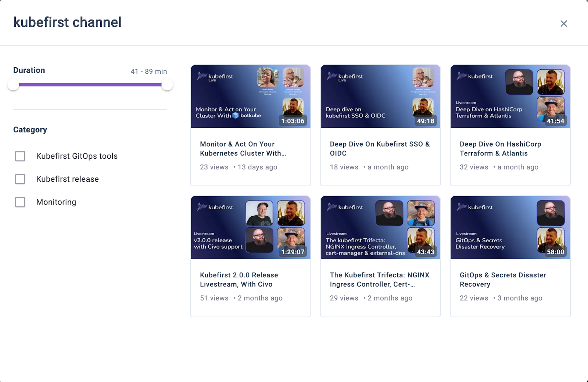The width and height of the screenshot is (588, 382).
Task: Tick the Kubefirst release checkbox
Action: (20, 179)
